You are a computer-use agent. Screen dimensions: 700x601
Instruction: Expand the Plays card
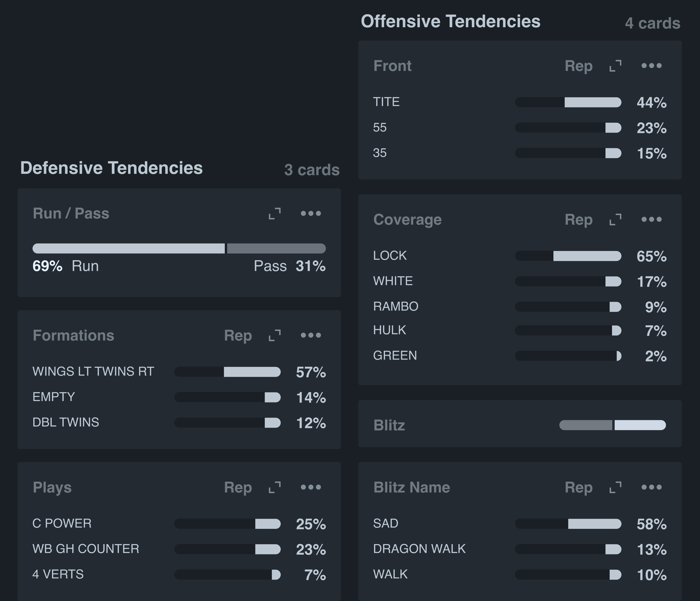275,487
